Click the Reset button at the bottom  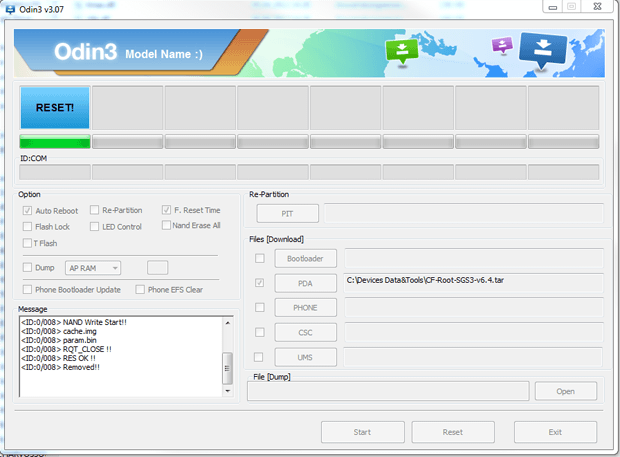pyautogui.click(x=453, y=432)
